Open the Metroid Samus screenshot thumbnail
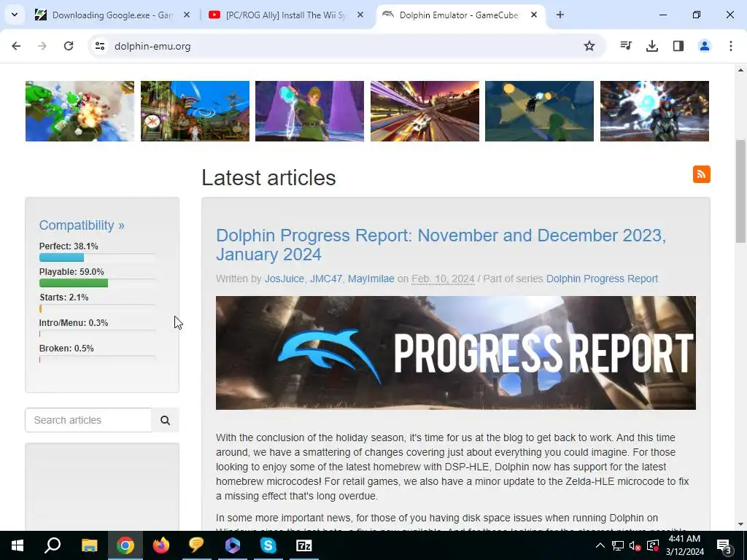747x560 pixels. pyautogui.click(x=654, y=111)
